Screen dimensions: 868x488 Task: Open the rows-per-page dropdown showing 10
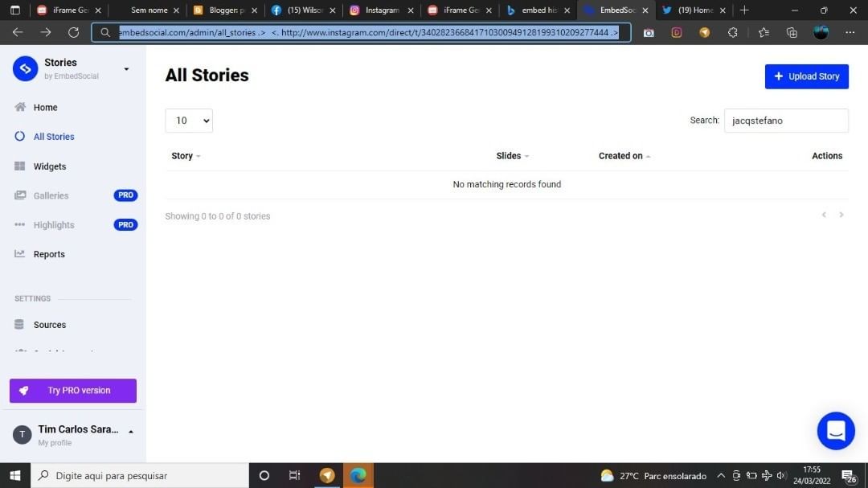[189, 121]
